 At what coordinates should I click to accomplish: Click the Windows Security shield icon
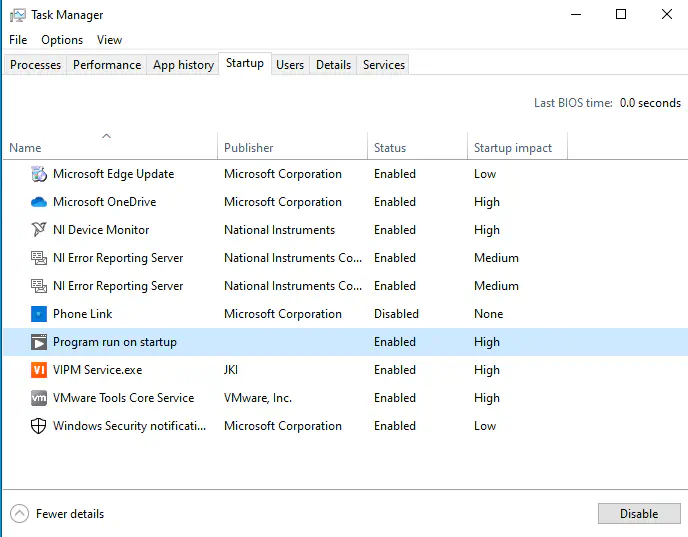39,426
